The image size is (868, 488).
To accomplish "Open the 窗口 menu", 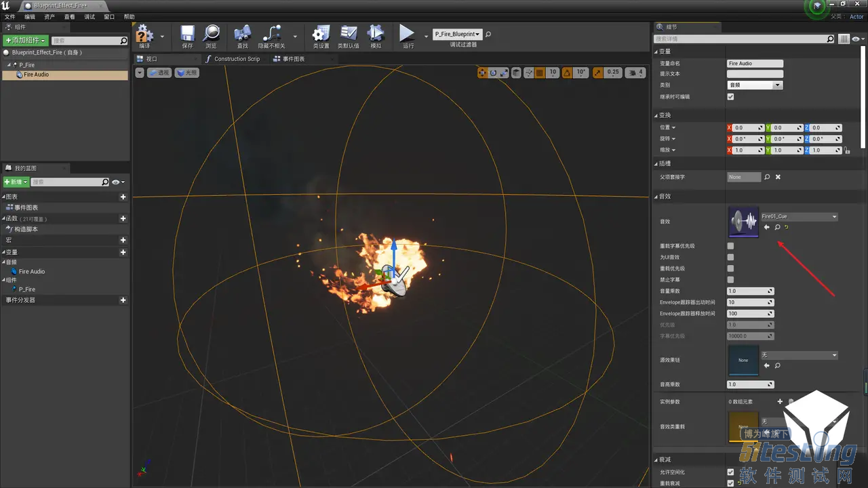I will [109, 16].
